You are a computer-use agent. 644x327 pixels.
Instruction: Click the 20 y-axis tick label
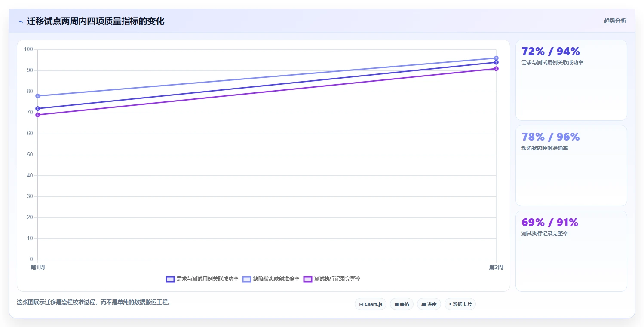coord(30,217)
